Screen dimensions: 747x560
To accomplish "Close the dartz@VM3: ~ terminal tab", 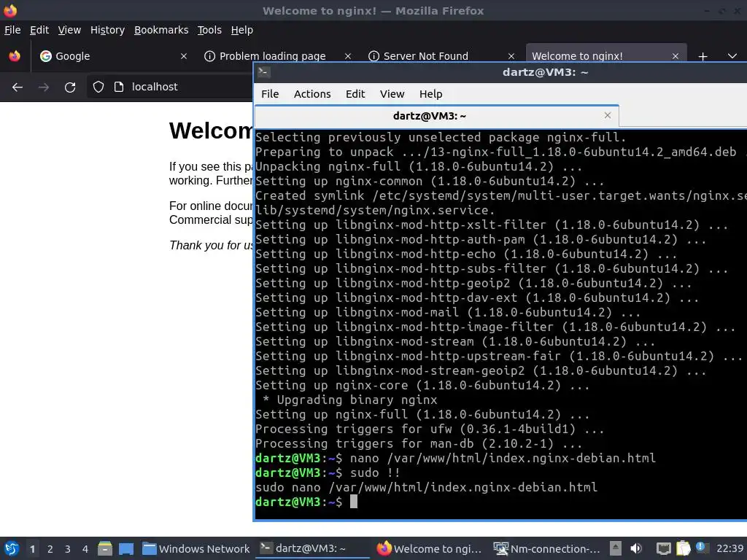I will coord(608,115).
